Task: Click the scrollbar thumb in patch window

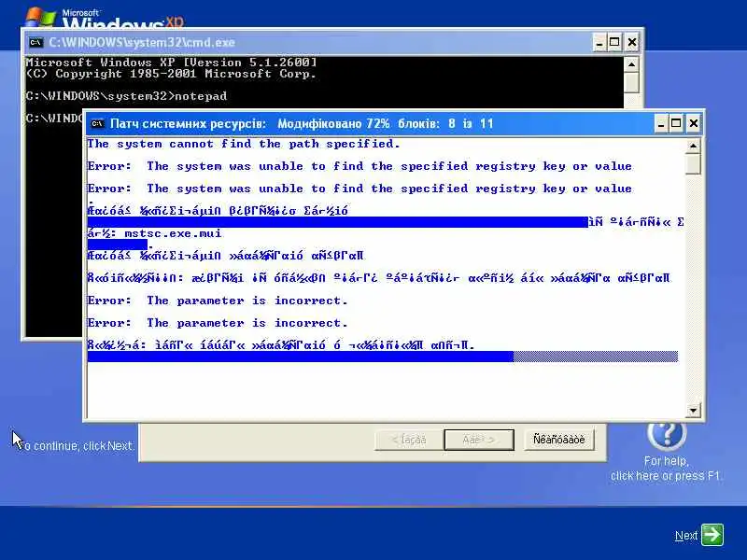Action: pos(693,164)
